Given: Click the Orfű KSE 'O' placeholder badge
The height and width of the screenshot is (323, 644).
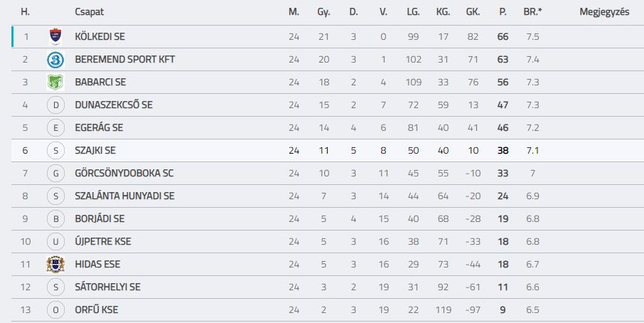Looking at the screenshot, I should [56, 310].
